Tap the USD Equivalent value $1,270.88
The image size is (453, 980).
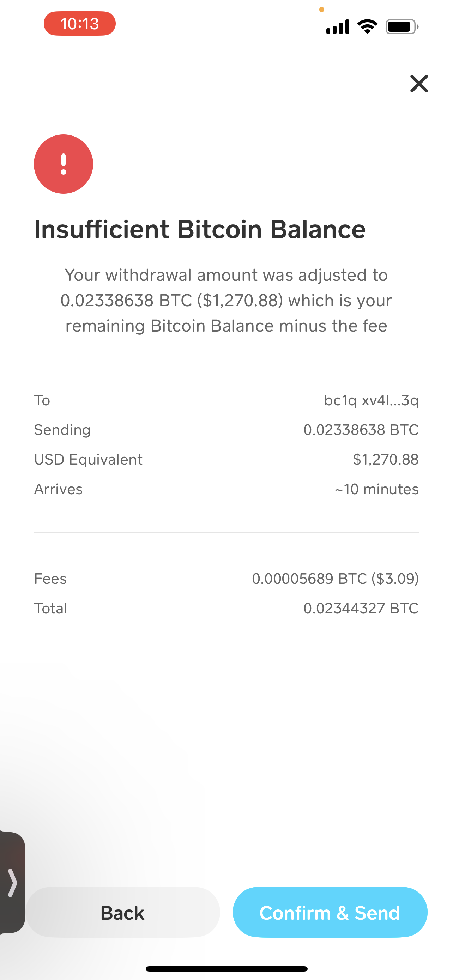(x=385, y=460)
